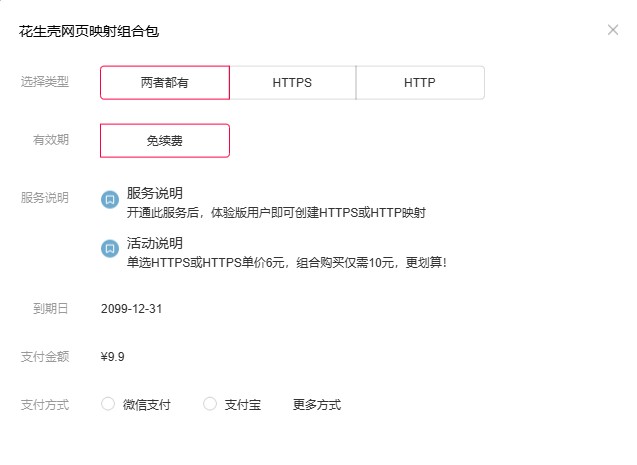Click the payment amount ¥9.9
This screenshot has width=637, height=465.
[113, 357]
